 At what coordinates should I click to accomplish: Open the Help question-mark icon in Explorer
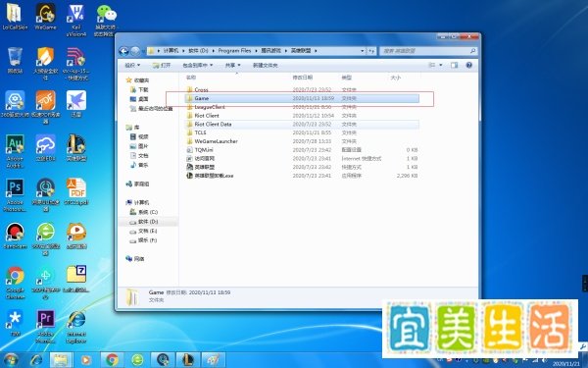pyautogui.click(x=468, y=65)
